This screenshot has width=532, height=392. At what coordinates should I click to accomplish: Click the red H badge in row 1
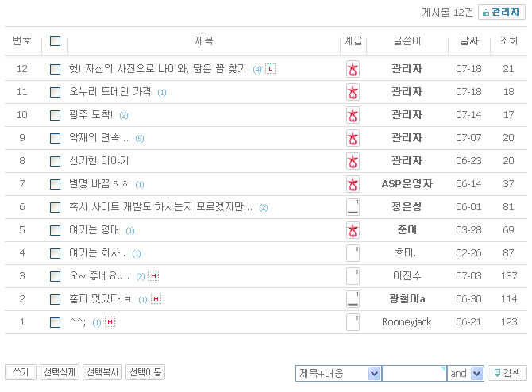click(x=110, y=322)
